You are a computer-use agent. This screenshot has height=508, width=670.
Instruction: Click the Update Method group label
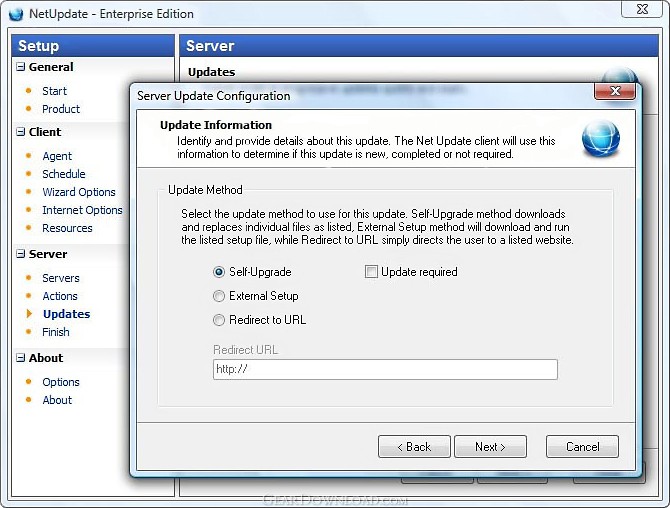click(205, 190)
